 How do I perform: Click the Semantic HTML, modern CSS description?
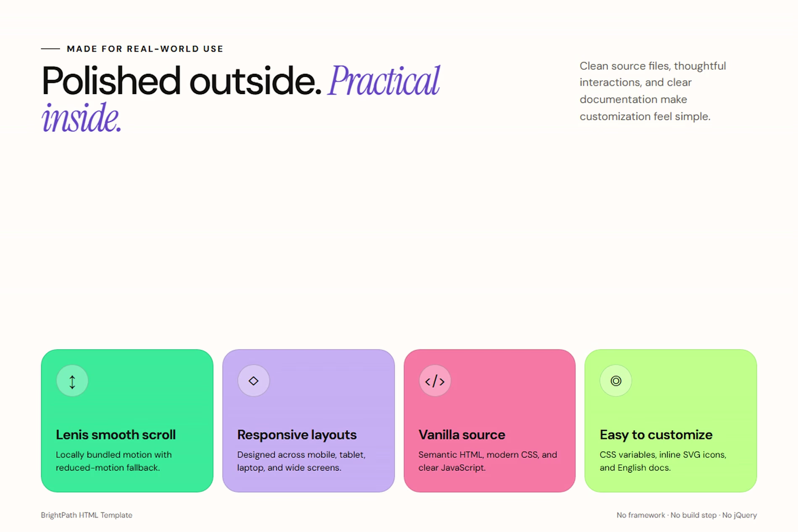click(488, 461)
